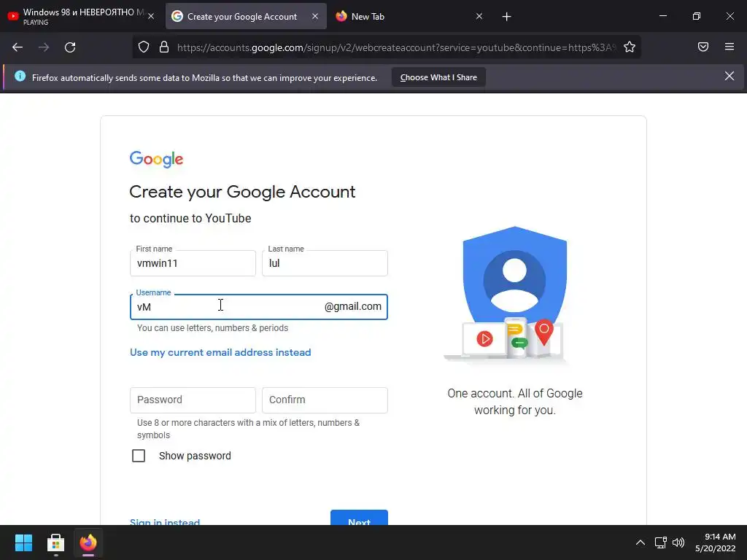Open the volume control in tray
Viewport: 747px width, 560px height.
coord(678,542)
